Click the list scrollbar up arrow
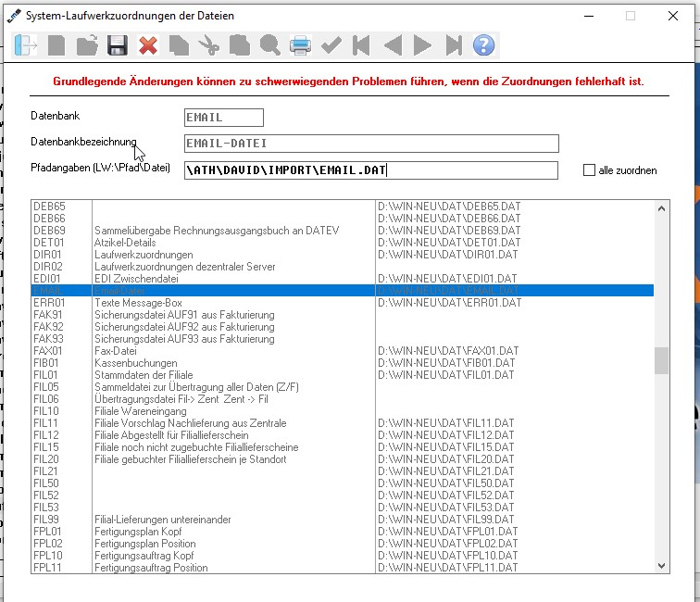Viewport: 700px width, 602px height. (662, 208)
